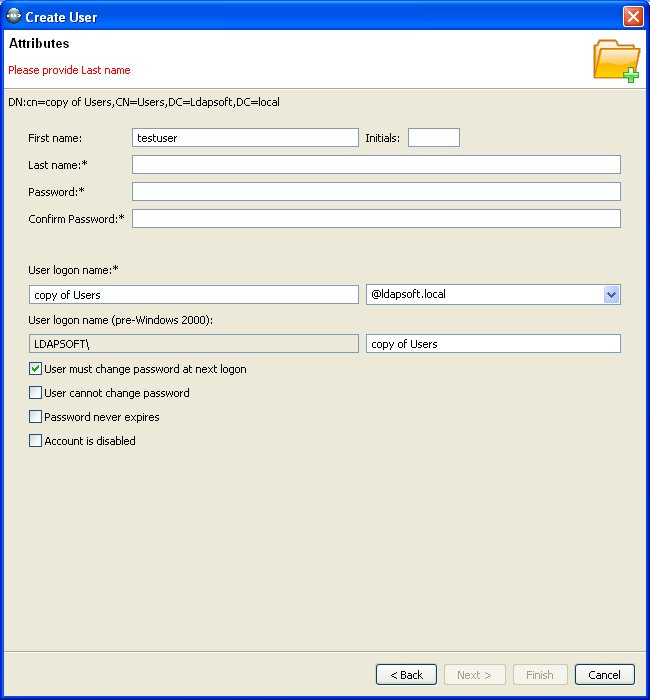
Task: Select the Password input field
Action: (x=376, y=192)
